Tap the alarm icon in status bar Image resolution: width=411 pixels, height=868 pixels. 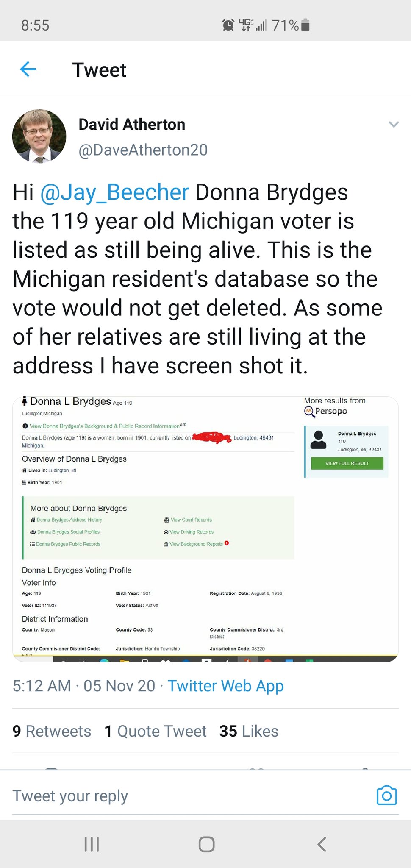228,25
